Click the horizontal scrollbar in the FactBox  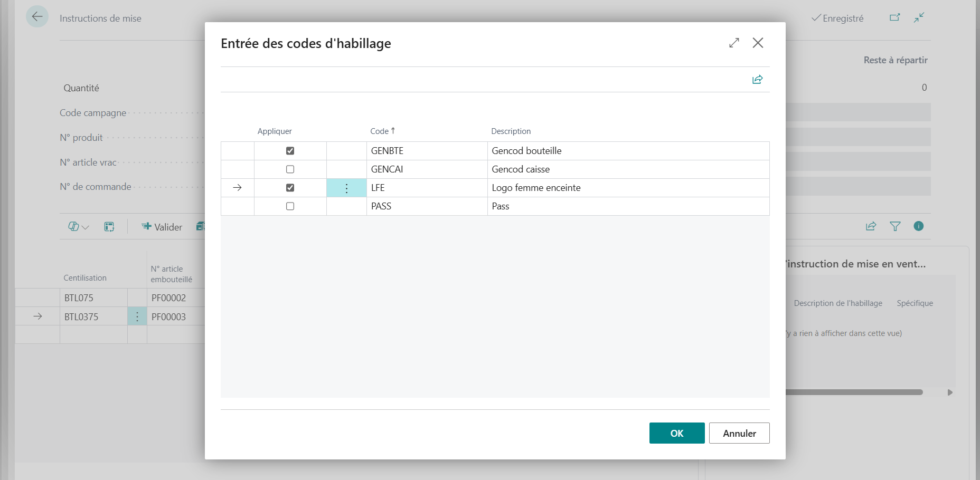pos(854,392)
